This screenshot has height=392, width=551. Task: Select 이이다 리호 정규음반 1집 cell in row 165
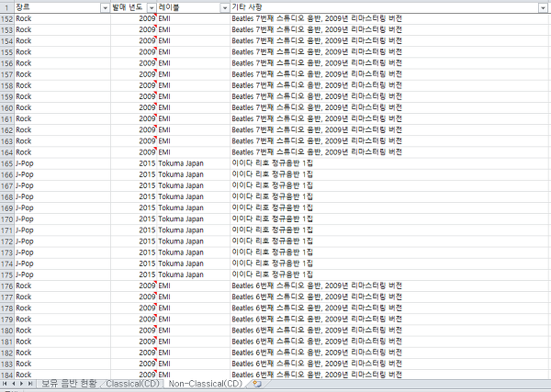[389, 163]
